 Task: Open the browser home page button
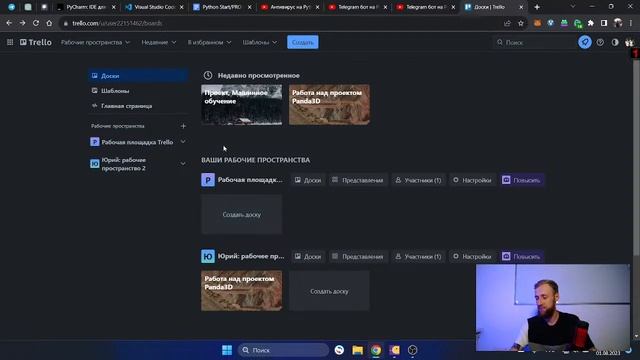(49, 23)
